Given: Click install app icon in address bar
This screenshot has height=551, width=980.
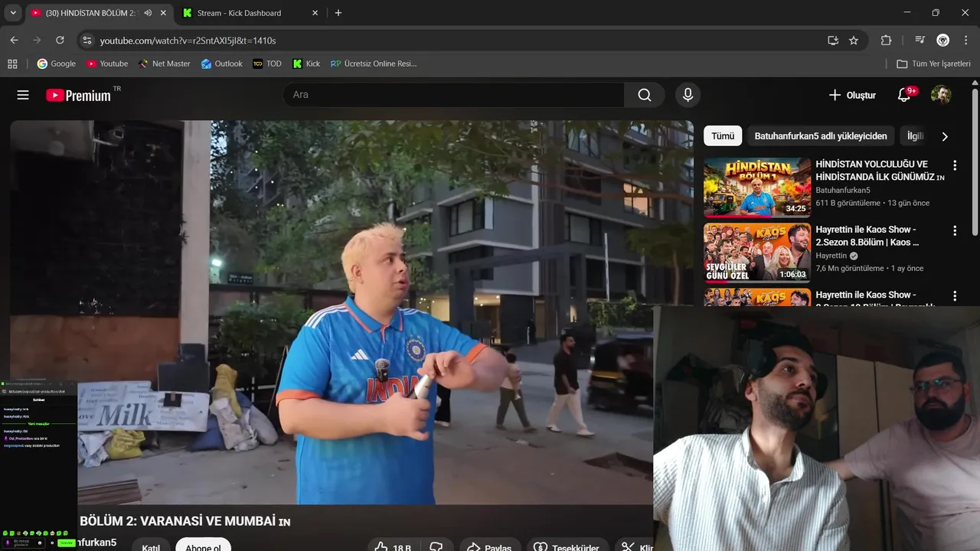Looking at the screenshot, I should click(x=833, y=40).
